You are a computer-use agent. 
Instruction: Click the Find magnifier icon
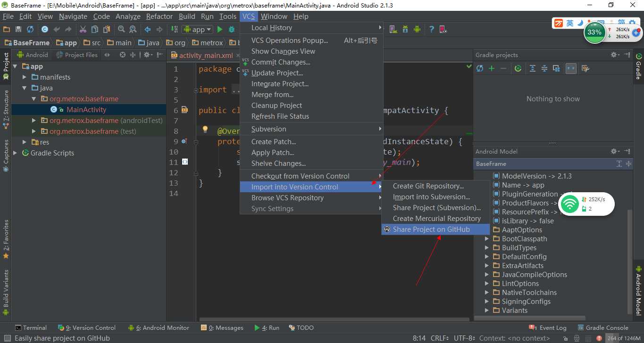point(121,29)
